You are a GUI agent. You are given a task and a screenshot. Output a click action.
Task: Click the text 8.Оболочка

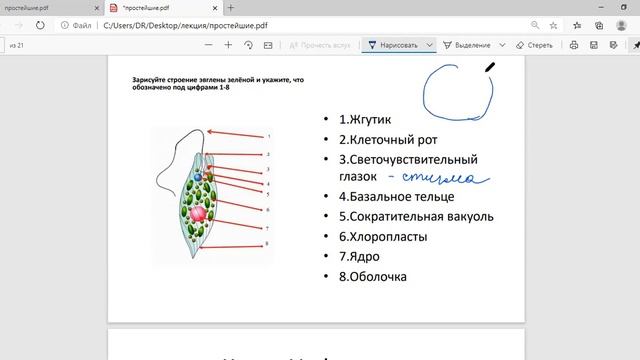coord(373,276)
